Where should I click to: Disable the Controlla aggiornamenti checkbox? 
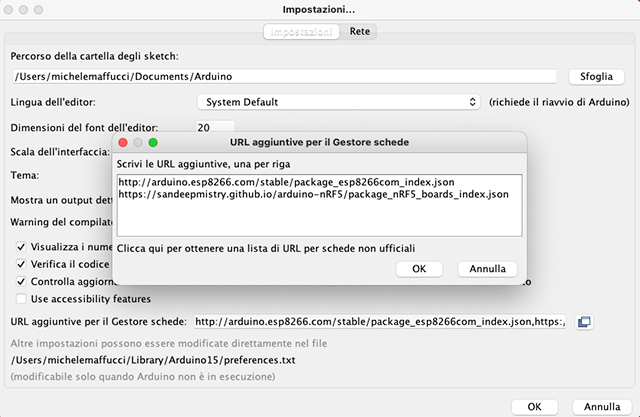tap(22, 282)
